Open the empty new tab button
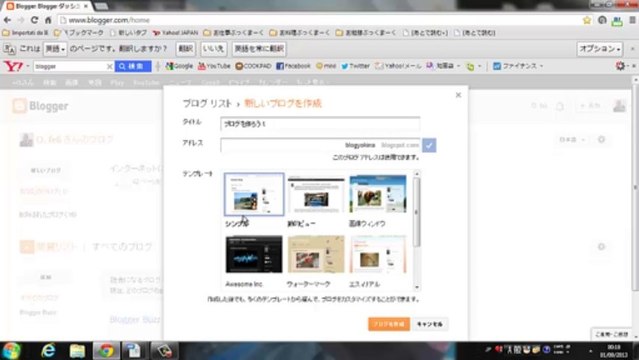This screenshot has height=360, width=639. (101, 6)
